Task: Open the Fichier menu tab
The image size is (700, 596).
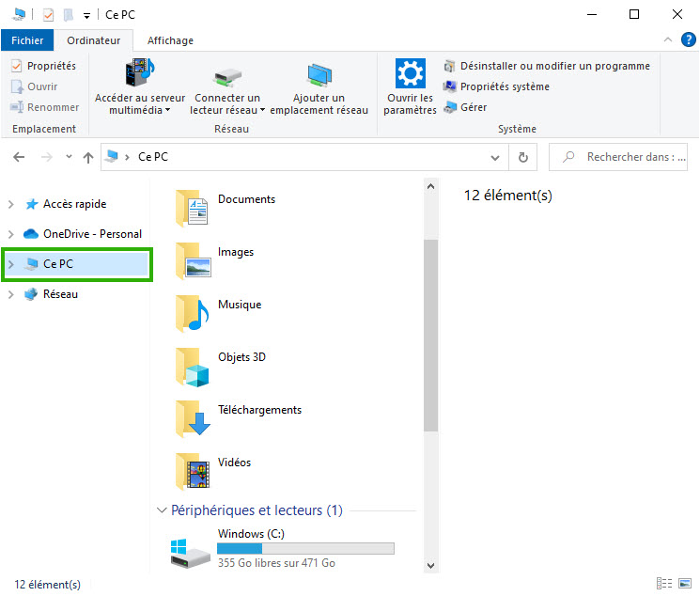Action: [x=27, y=40]
